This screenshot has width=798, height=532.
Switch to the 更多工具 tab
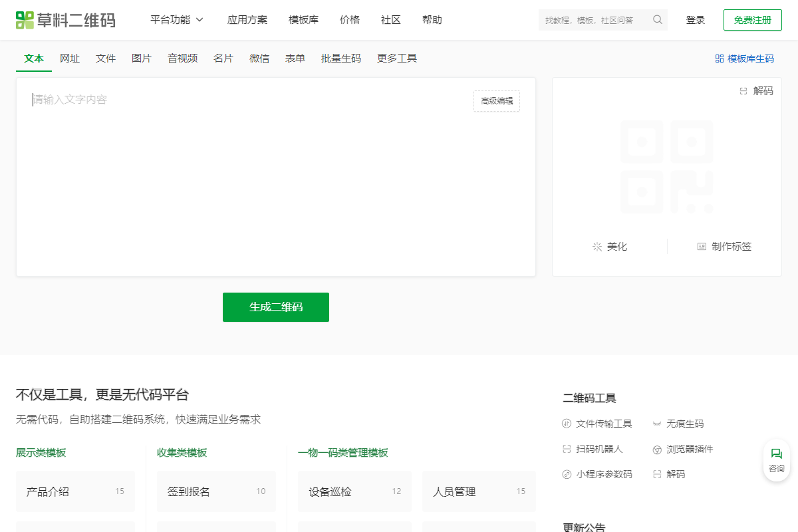[396, 59]
